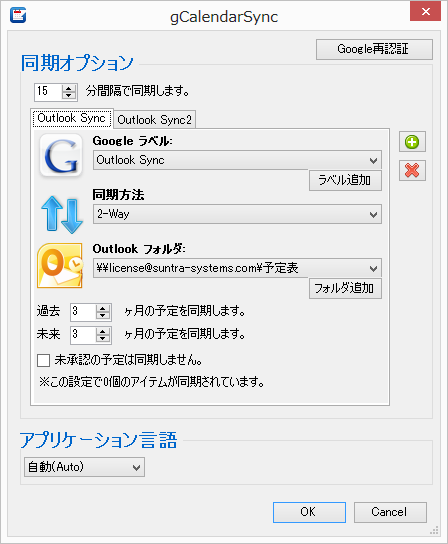Screen dimensions: 448x544
Task: Click the Outlook application icon
Action: (x=60, y=265)
